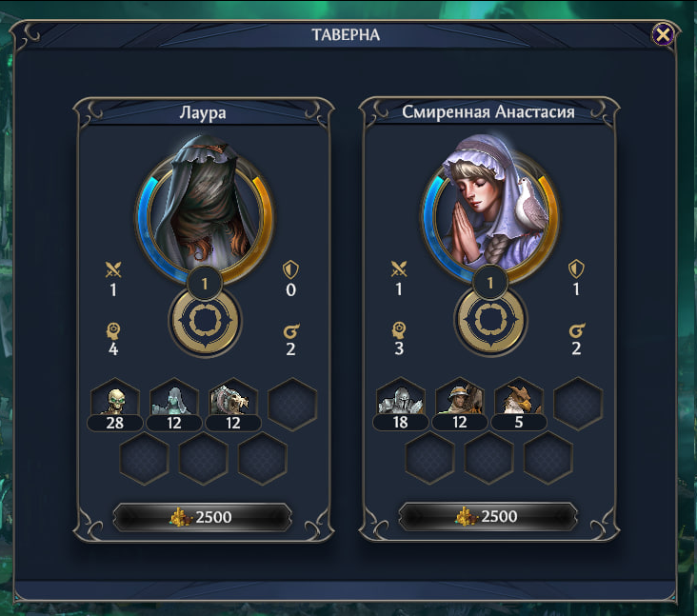Click Лаура's attack crossed-swords icon
Image resolution: width=697 pixels, height=616 pixels.
coord(113,269)
